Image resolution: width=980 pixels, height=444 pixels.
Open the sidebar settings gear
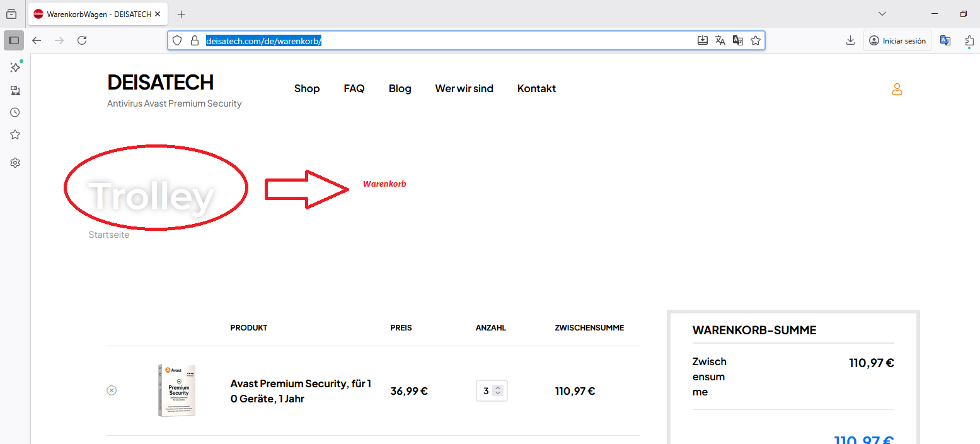click(15, 163)
